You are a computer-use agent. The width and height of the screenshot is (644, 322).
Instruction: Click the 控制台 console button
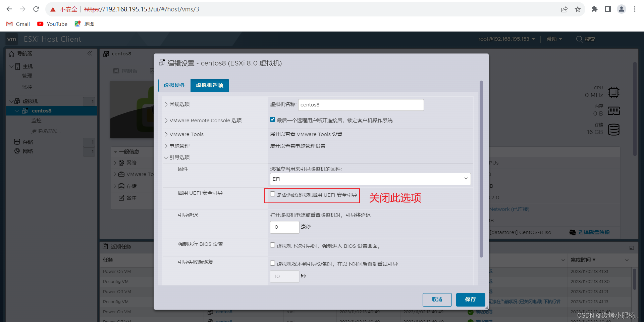pyautogui.click(x=125, y=71)
